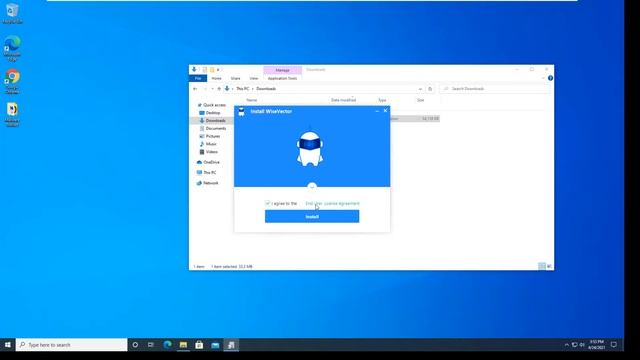The width and height of the screenshot is (640, 360).
Task: Open Microsoft Store from the taskbar
Action: click(x=199, y=345)
